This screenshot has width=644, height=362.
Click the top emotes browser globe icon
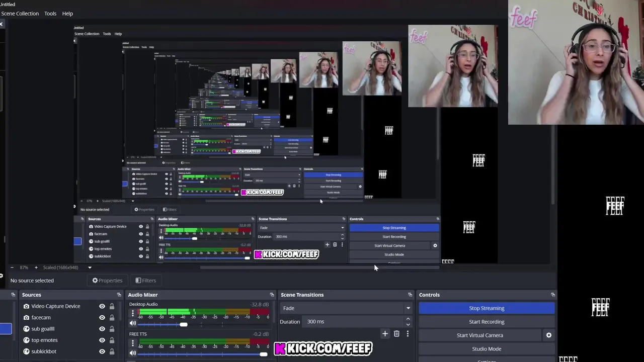(26, 340)
